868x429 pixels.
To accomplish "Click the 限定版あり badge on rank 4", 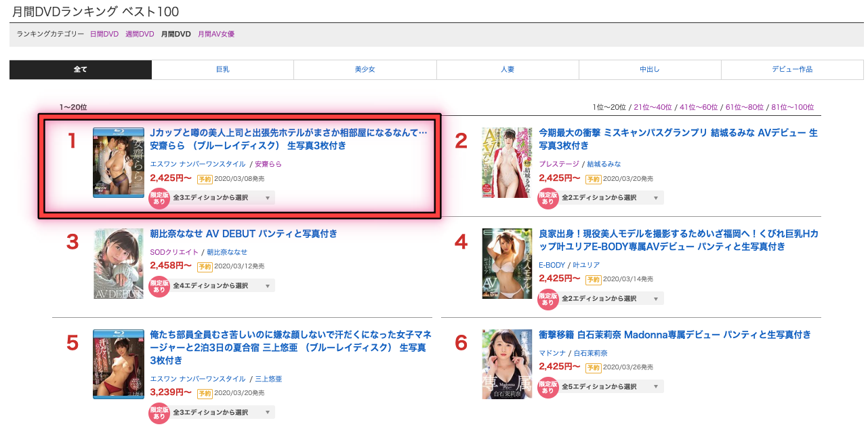I will (x=548, y=299).
